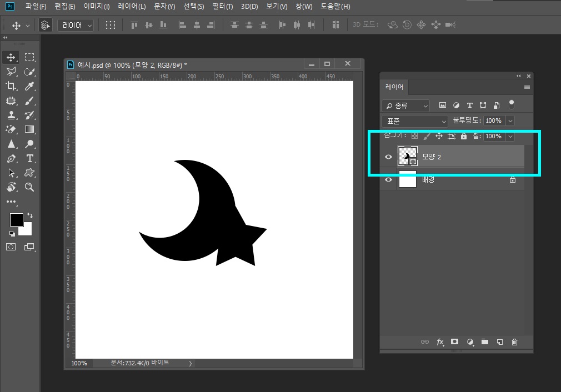Select the Brush tool
The height and width of the screenshot is (392, 561).
tap(29, 100)
